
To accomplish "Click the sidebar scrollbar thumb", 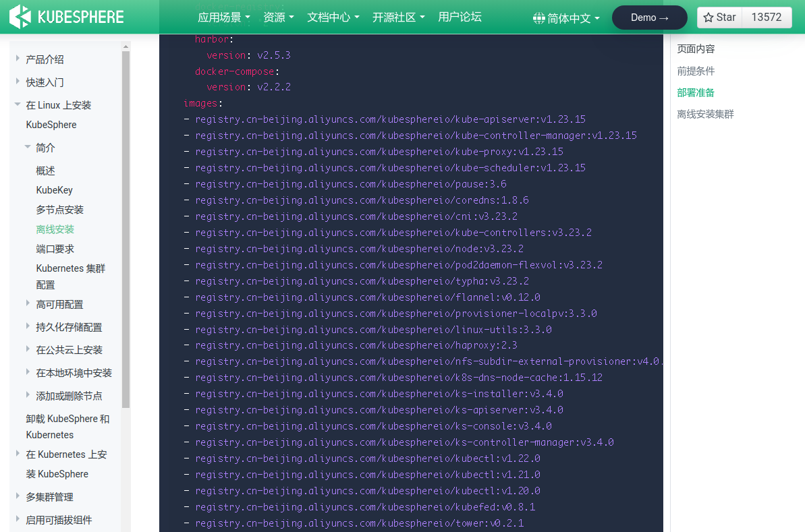I will pos(126,229).
